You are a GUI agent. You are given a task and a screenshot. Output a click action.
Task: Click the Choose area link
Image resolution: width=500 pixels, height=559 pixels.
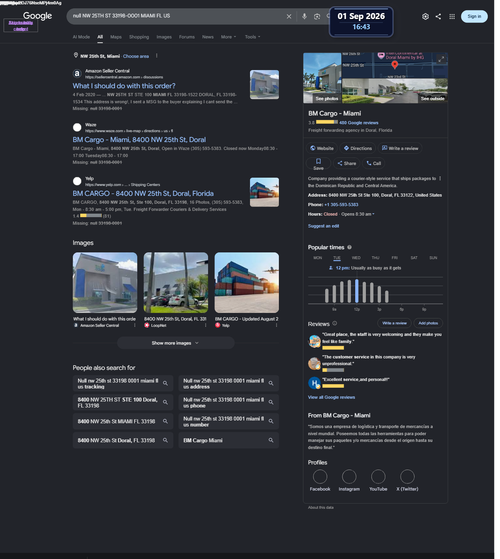pyautogui.click(x=136, y=56)
